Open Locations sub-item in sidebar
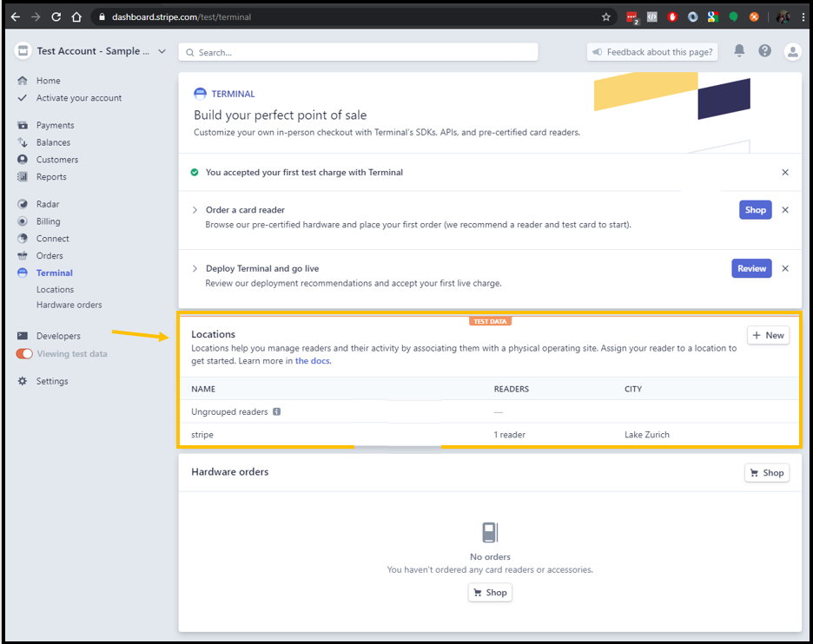The height and width of the screenshot is (644, 813). coord(55,290)
